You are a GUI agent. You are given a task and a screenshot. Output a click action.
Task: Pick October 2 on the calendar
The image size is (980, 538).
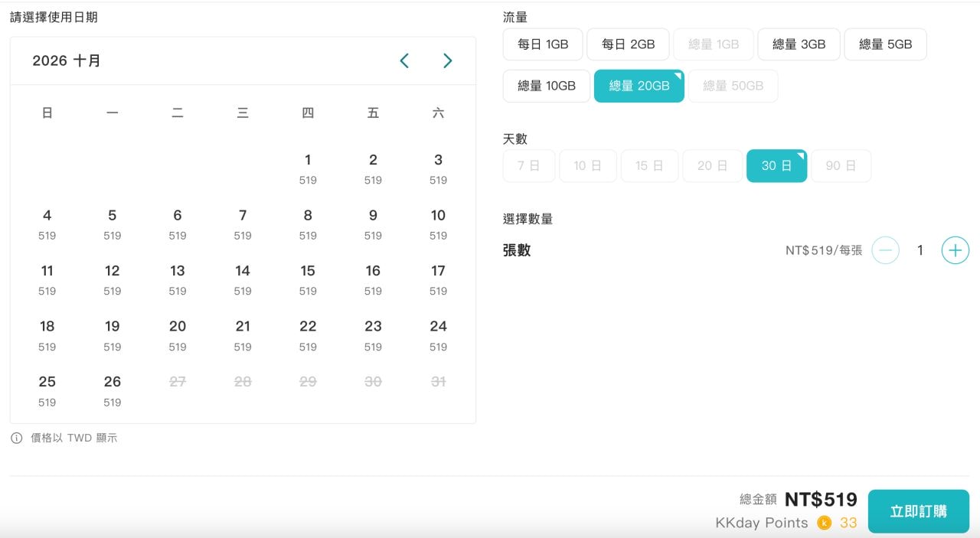373,168
